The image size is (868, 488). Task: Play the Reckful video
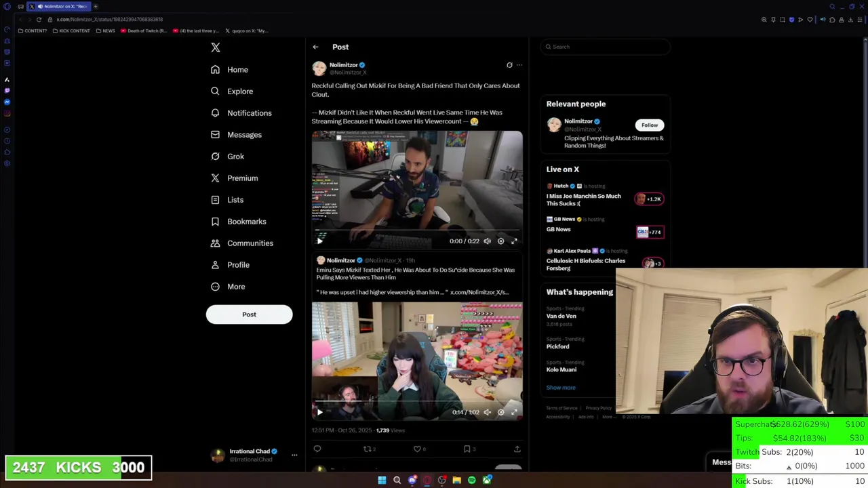coord(320,241)
